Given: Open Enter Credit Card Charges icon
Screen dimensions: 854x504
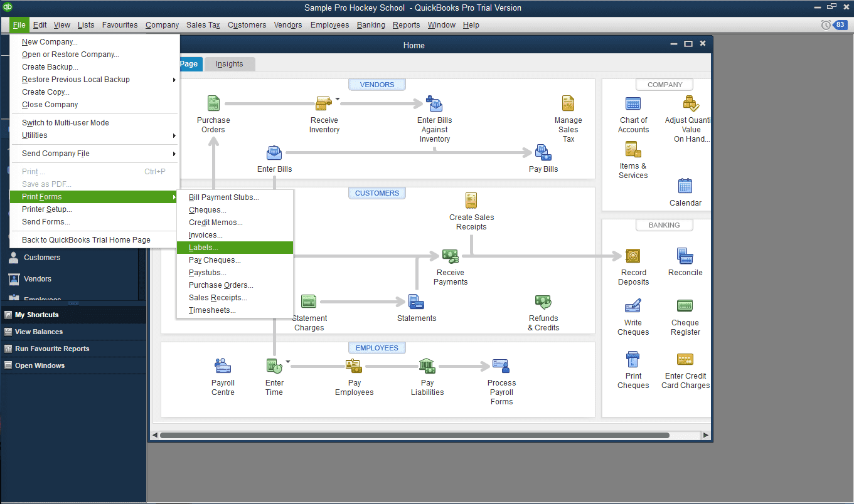Looking at the screenshot, I should tap(685, 359).
